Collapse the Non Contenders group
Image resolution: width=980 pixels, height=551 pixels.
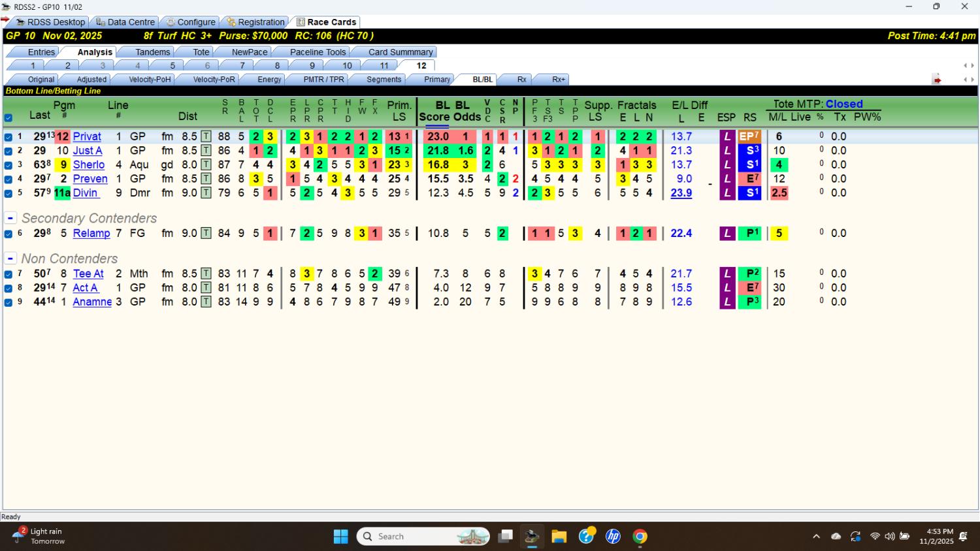click(x=10, y=259)
